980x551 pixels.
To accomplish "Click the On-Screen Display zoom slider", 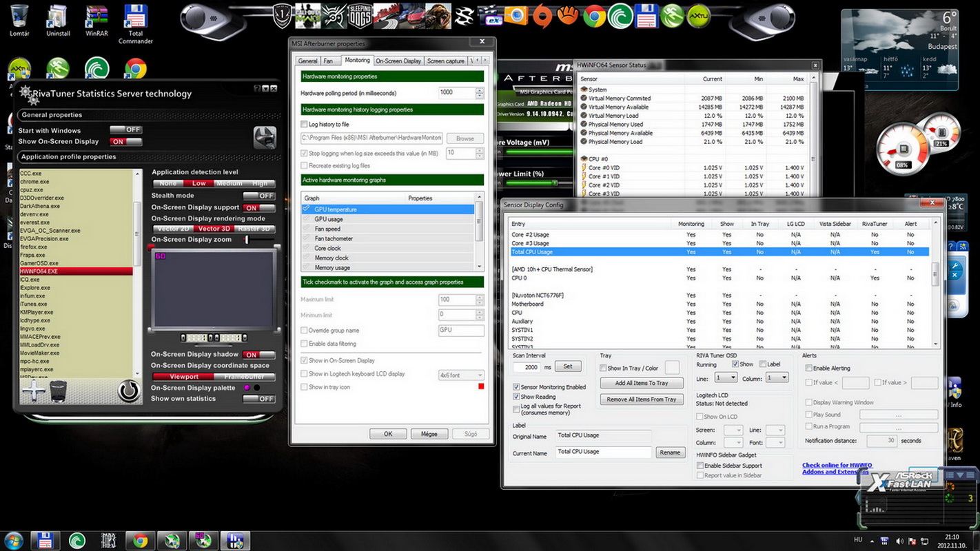I will pos(247,240).
